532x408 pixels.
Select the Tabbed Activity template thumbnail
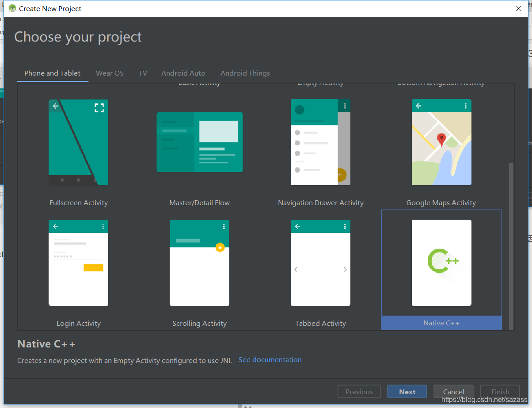(x=320, y=263)
